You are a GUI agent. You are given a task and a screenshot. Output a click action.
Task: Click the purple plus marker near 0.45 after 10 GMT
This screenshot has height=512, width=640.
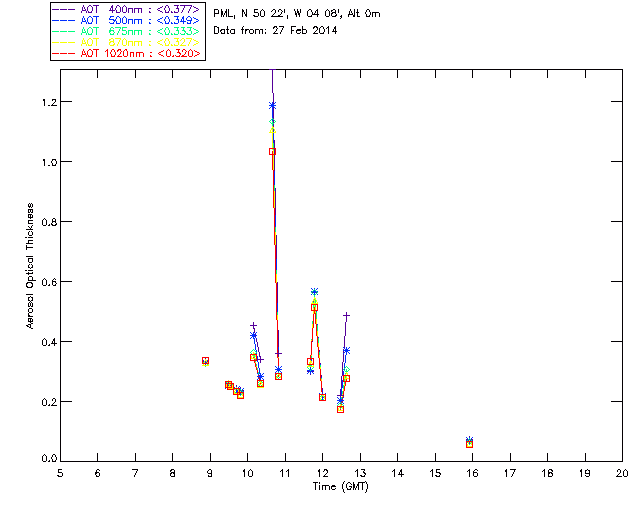[253, 325]
